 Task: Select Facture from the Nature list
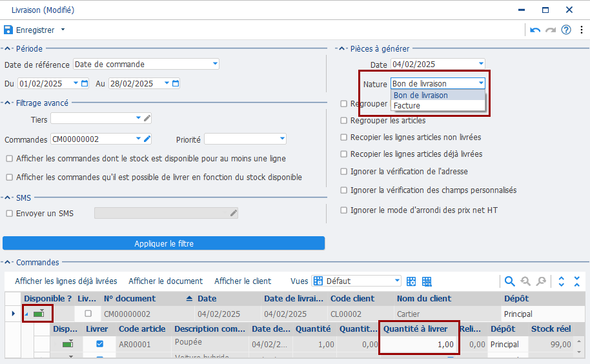pos(407,105)
